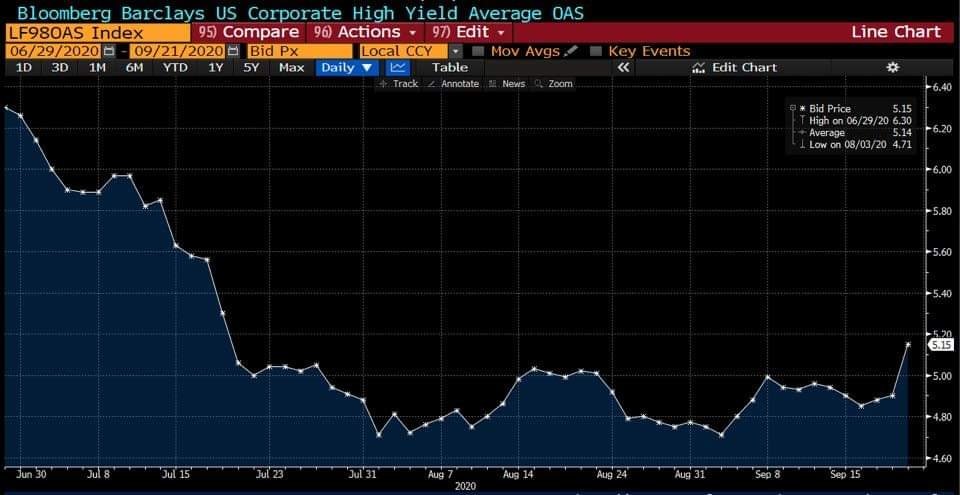Select the 1Y time range tab
The image size is (960, 495).
pyautogui.click(x=216, y=67)
